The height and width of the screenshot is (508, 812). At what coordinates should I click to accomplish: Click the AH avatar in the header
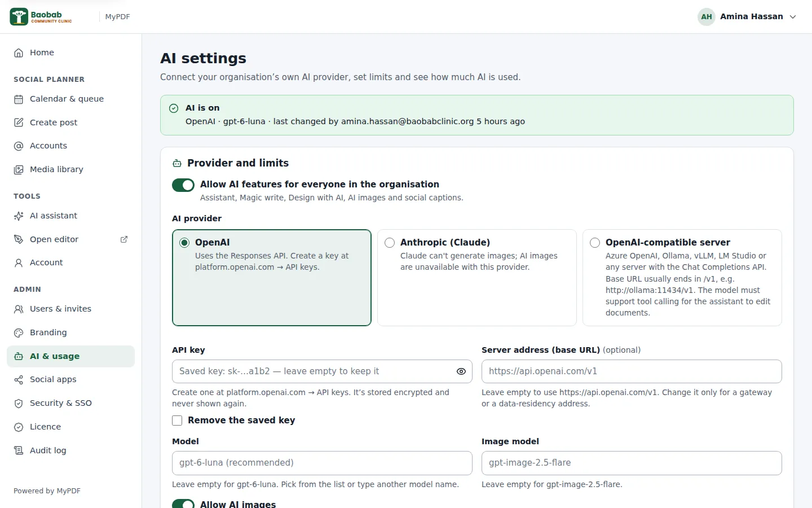tap(707, 17)
